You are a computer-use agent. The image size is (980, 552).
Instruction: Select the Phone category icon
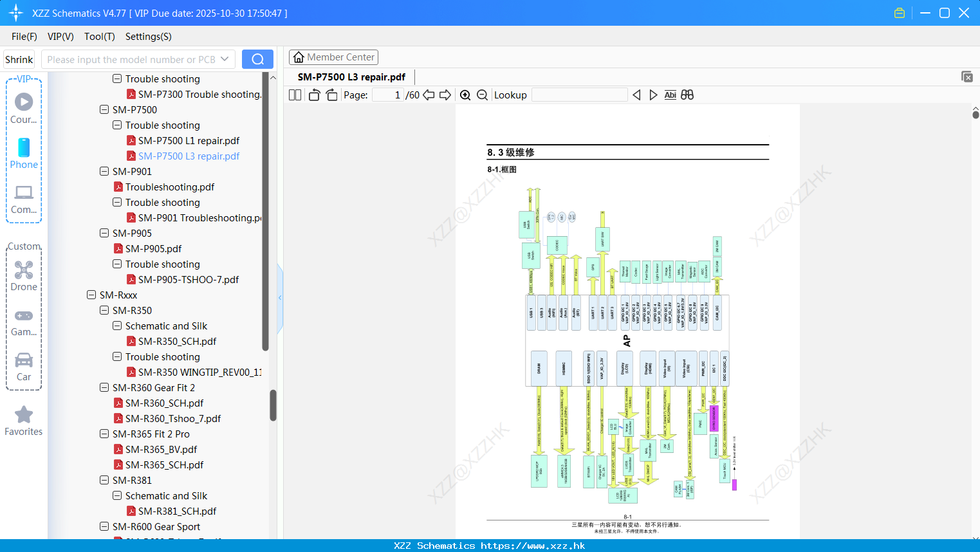point(24,153)
